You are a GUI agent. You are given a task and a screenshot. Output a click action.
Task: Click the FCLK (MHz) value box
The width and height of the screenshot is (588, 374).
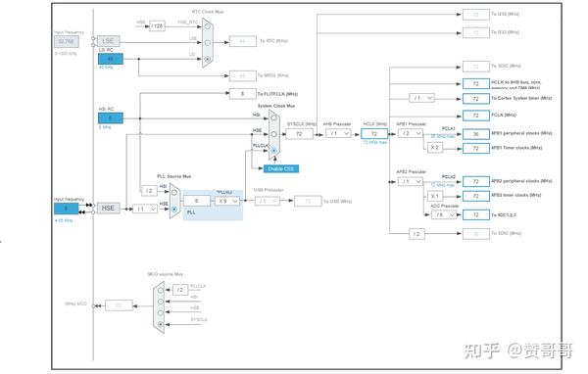tap(476, 116)
